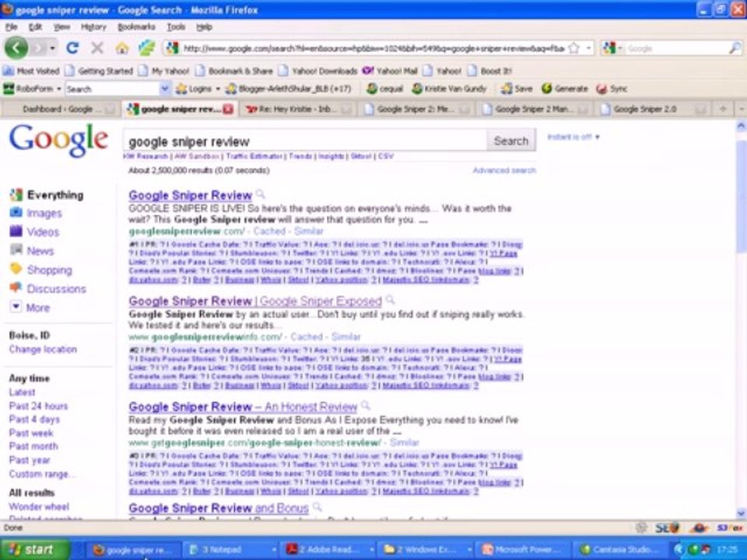Open first Google Sniper Review result
747x560 pixels.
tap(190, 195)
